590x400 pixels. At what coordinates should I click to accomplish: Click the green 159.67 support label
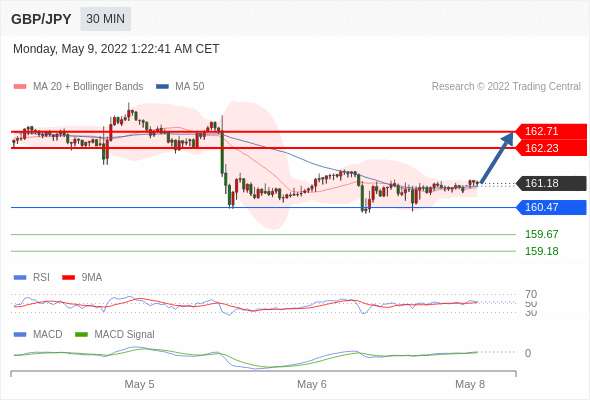click(x=542, y=234)
